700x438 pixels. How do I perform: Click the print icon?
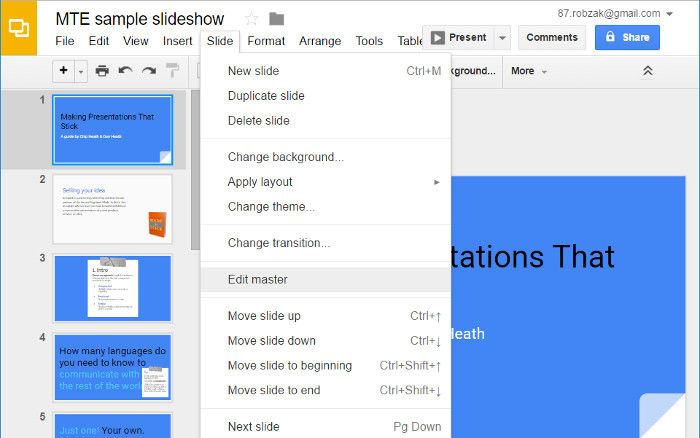(102, 71)
